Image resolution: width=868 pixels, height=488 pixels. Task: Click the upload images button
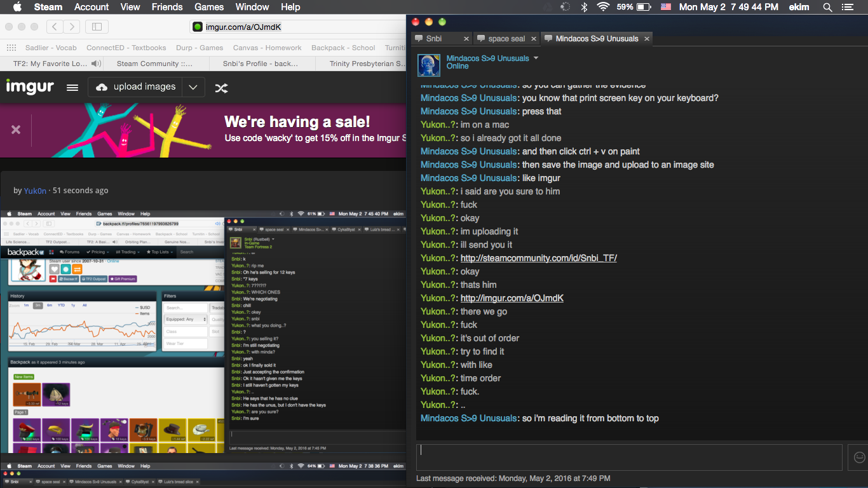135,87
